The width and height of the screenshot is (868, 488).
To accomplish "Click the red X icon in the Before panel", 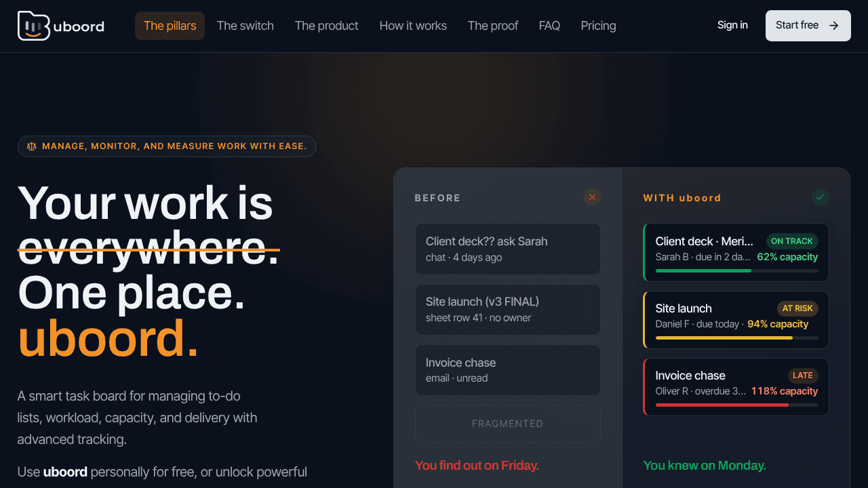I will click(592, 197).
